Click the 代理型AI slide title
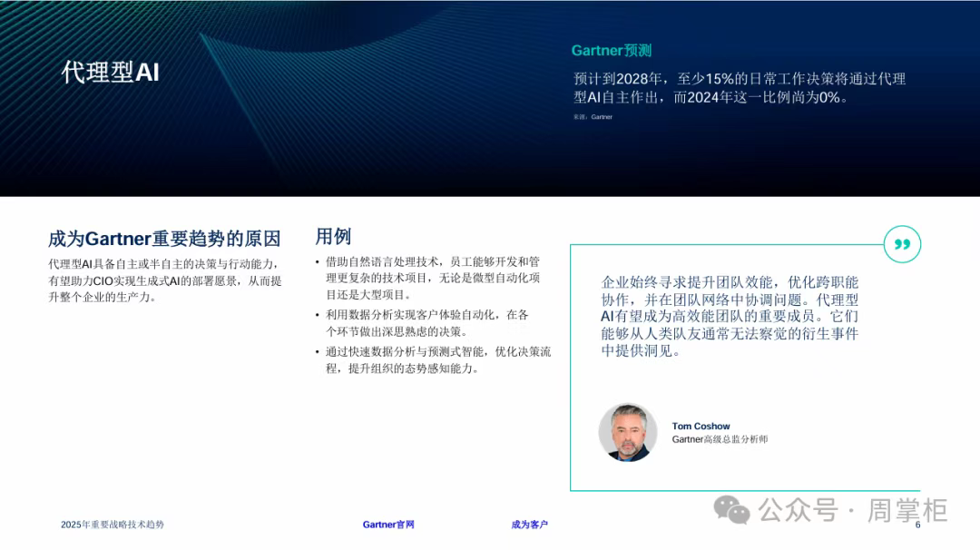This screenshot has height=550, width=980. coord(111,73)
